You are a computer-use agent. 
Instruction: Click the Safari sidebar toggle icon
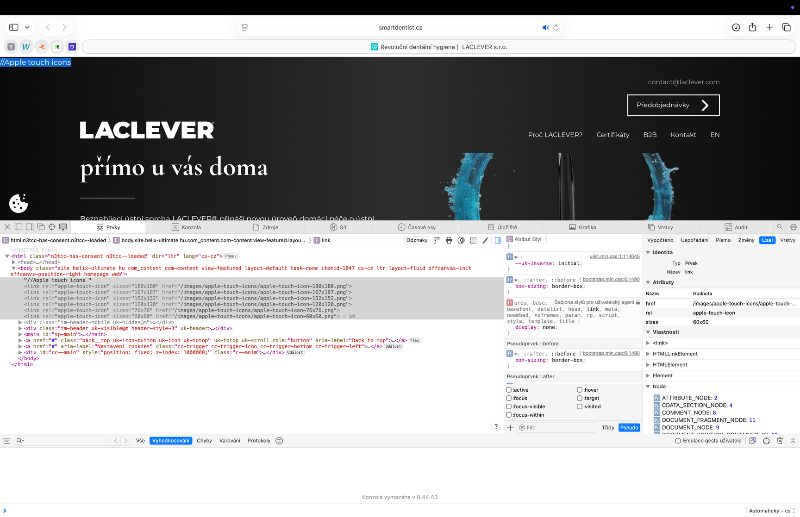(14, 27)
